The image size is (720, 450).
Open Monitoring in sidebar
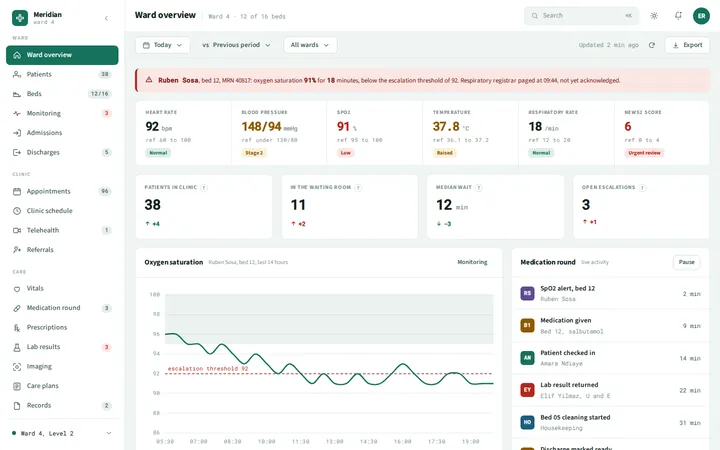62,113
